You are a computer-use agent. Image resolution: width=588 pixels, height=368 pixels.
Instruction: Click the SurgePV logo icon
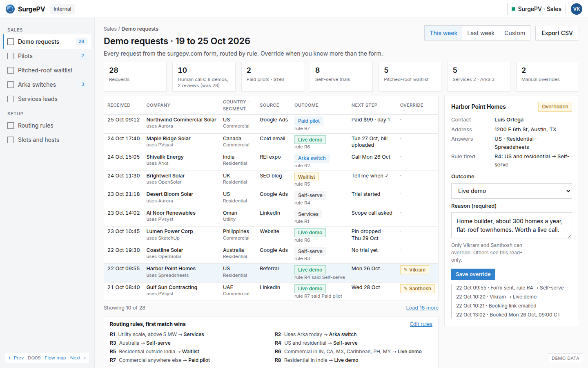(10, 9)
